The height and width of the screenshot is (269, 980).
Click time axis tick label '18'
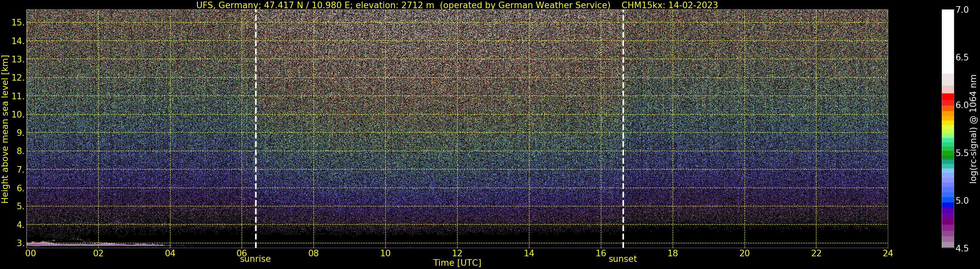673,253
